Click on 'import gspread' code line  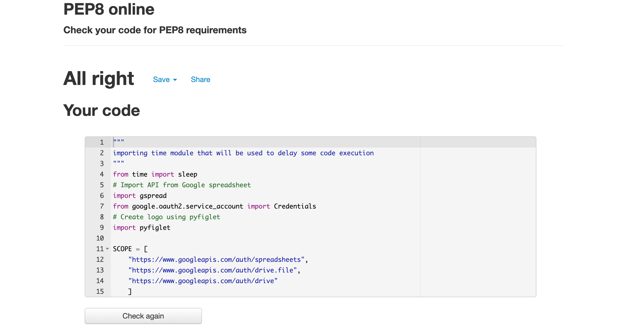pos(140,196)
